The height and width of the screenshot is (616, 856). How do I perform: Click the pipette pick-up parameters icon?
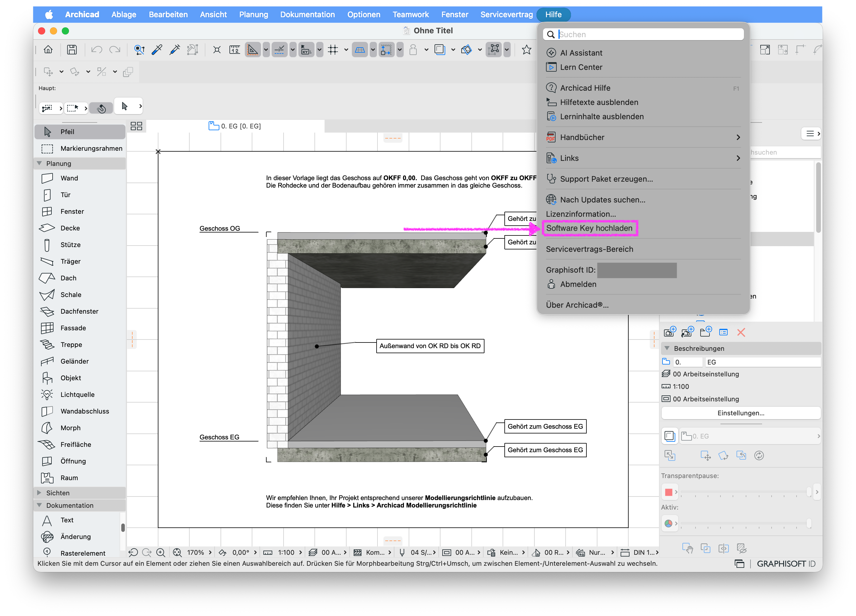[157, 49]
